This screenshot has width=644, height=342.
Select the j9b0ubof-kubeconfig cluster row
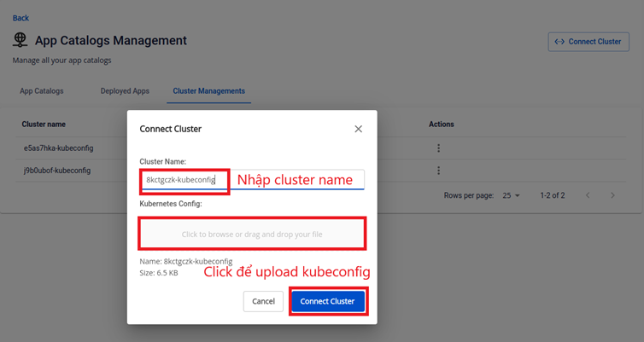(59, 171)
